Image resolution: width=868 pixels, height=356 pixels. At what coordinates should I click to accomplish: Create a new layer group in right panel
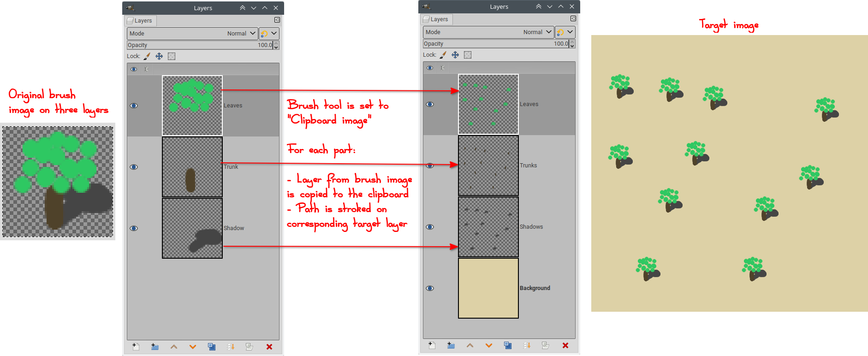[451, 345]
